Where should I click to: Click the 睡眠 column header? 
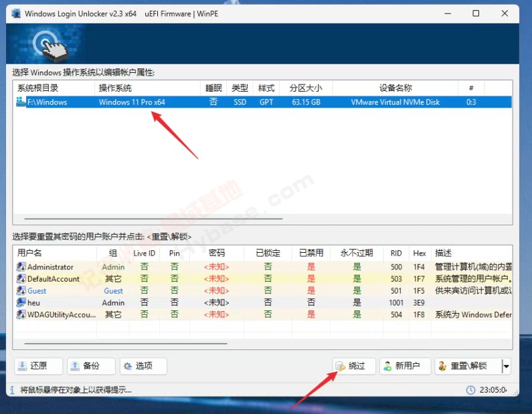click(213, 88)
